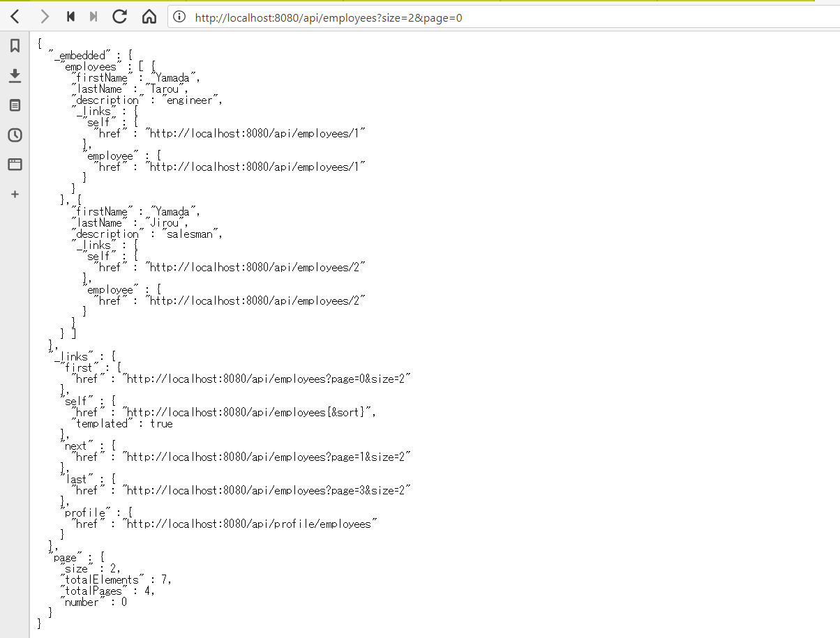Jump to the last page in history

93,16
